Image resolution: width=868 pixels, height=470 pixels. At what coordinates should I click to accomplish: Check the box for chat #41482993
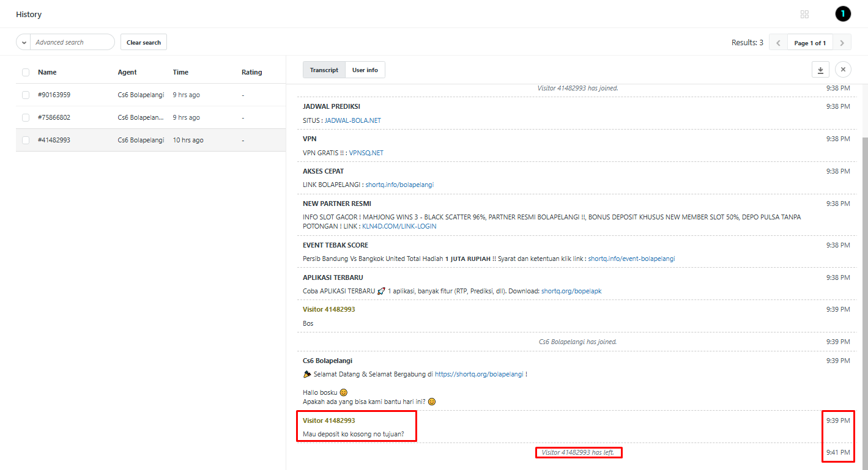point(26,140)
